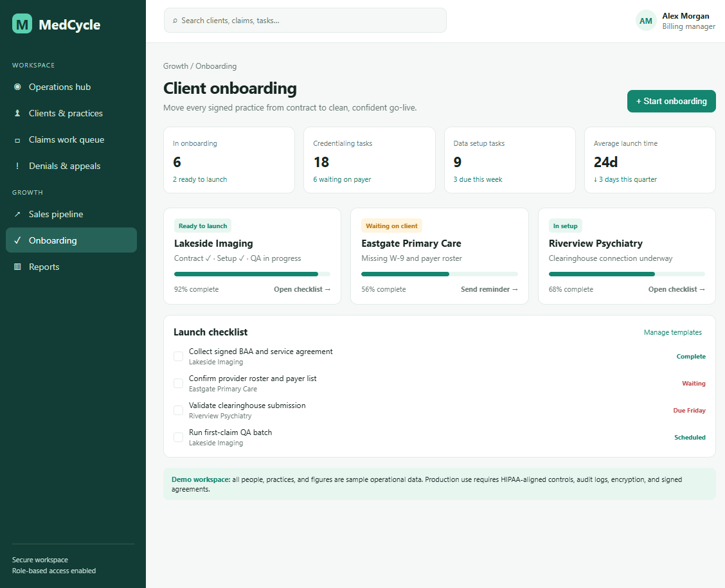Click the MedCycle M logo icon

pos(22,24)
